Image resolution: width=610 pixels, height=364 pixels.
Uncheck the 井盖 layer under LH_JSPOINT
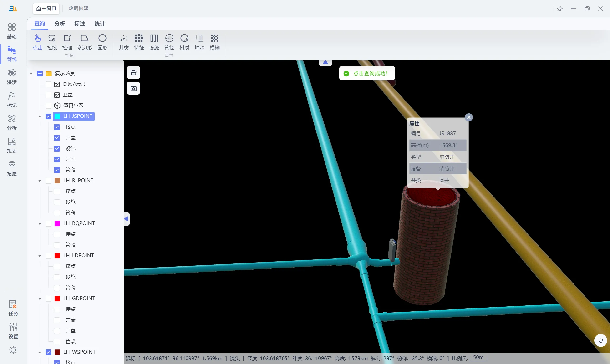click(x=57, y=138)
